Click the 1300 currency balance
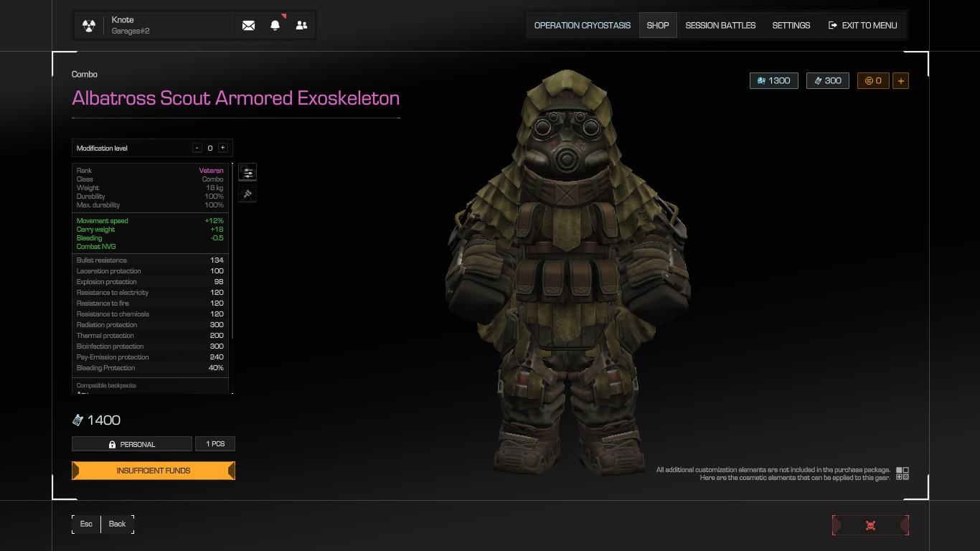This screenshot has width=980, height=551. 773,80
